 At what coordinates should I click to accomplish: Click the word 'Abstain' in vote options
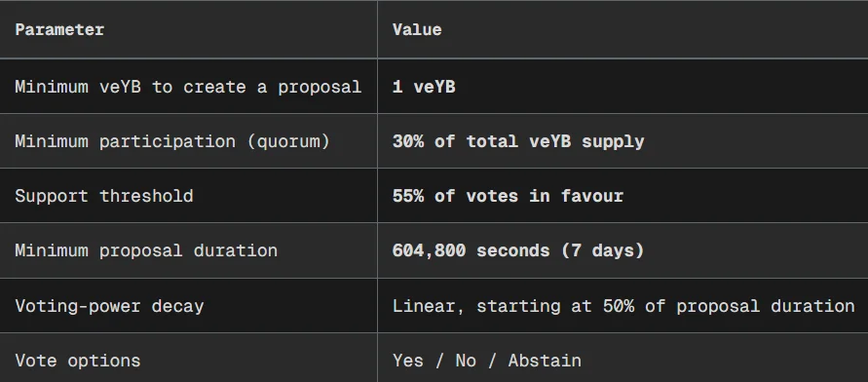click(x=545, y=361)
